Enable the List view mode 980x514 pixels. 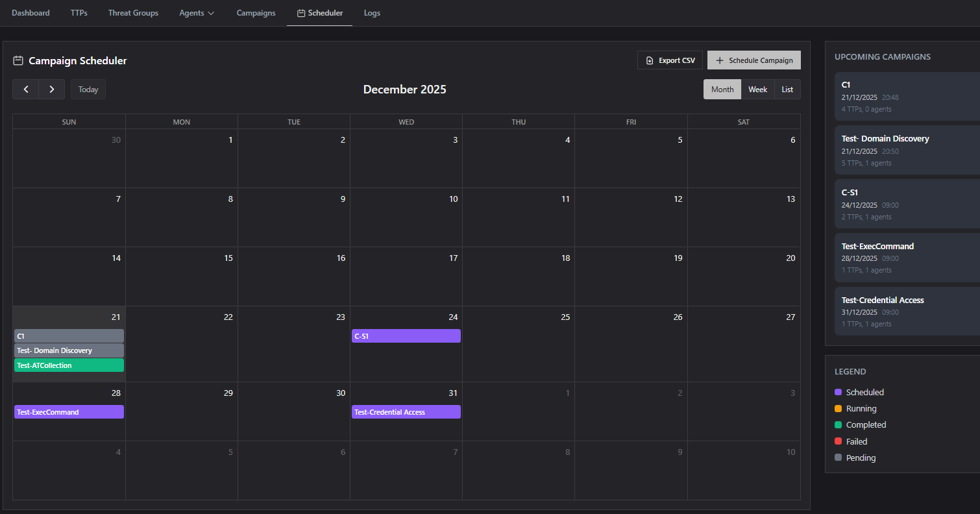point(787,89)
